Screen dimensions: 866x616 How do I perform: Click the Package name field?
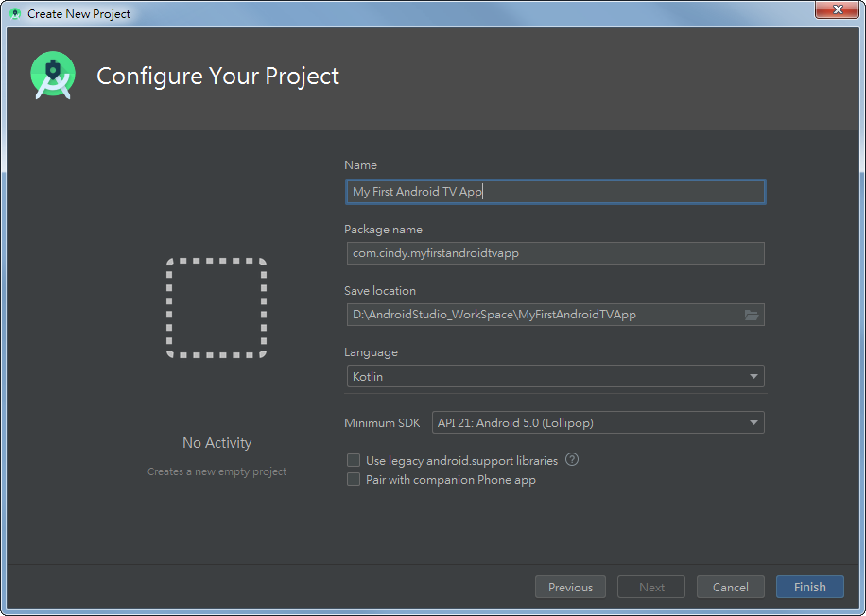(556, 253)
